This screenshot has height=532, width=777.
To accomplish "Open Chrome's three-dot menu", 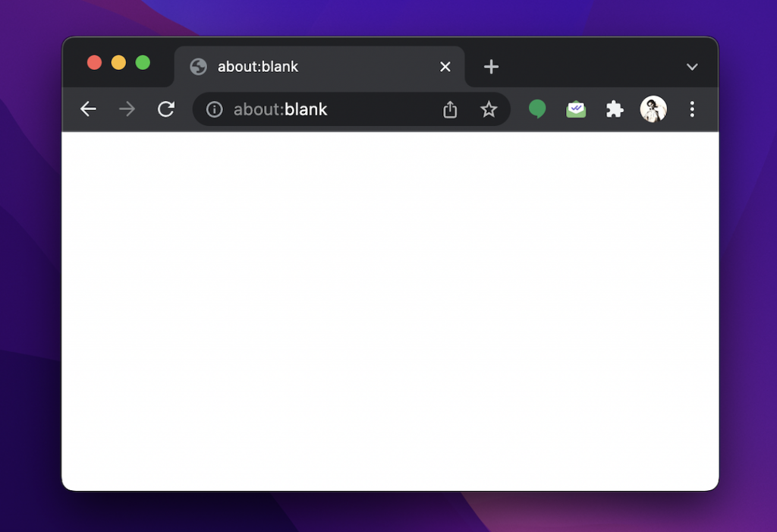I will (x=692, y=109).
